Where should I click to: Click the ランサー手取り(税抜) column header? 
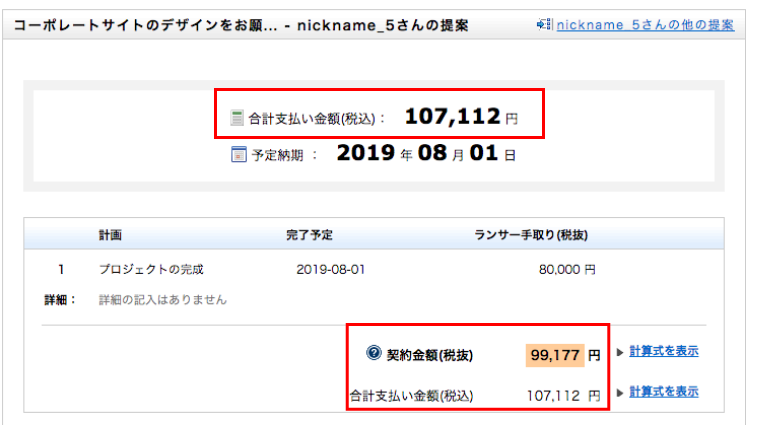tap(531, 235)
